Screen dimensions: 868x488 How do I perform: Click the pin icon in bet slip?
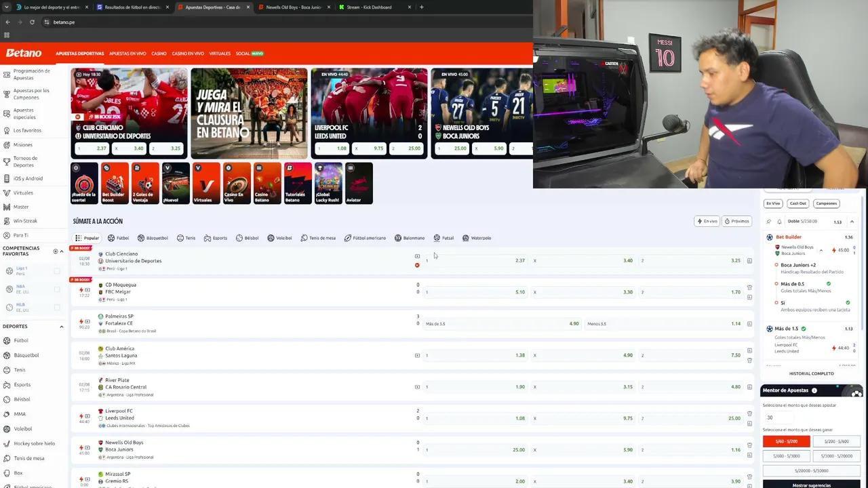[769, 222]
